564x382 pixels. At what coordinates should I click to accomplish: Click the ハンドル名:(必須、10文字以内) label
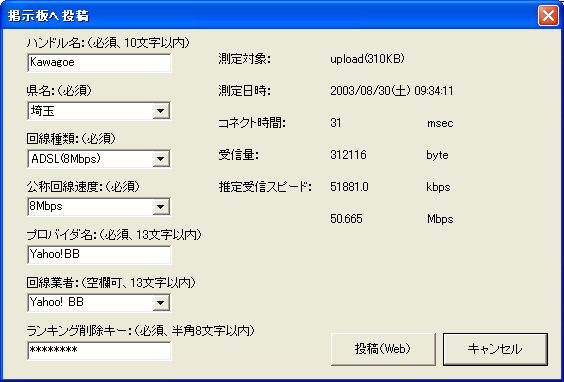click(x=108, y=43)
